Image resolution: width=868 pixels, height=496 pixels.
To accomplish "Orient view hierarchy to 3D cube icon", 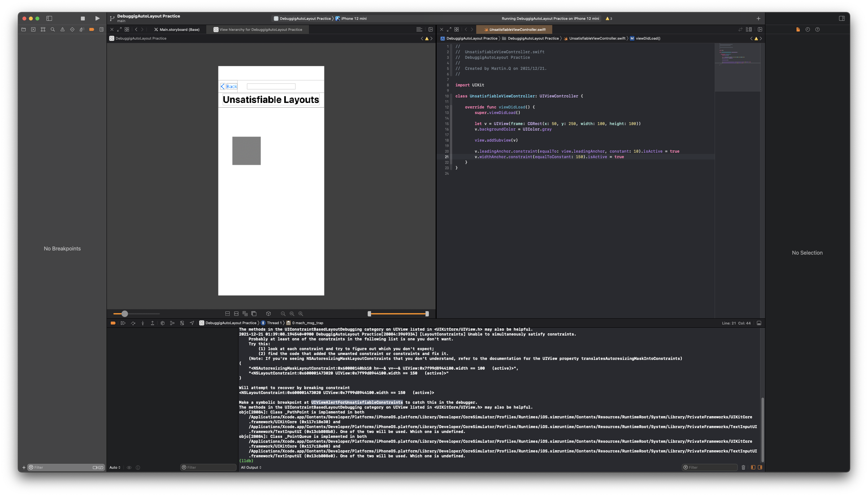I will point(268,314).
